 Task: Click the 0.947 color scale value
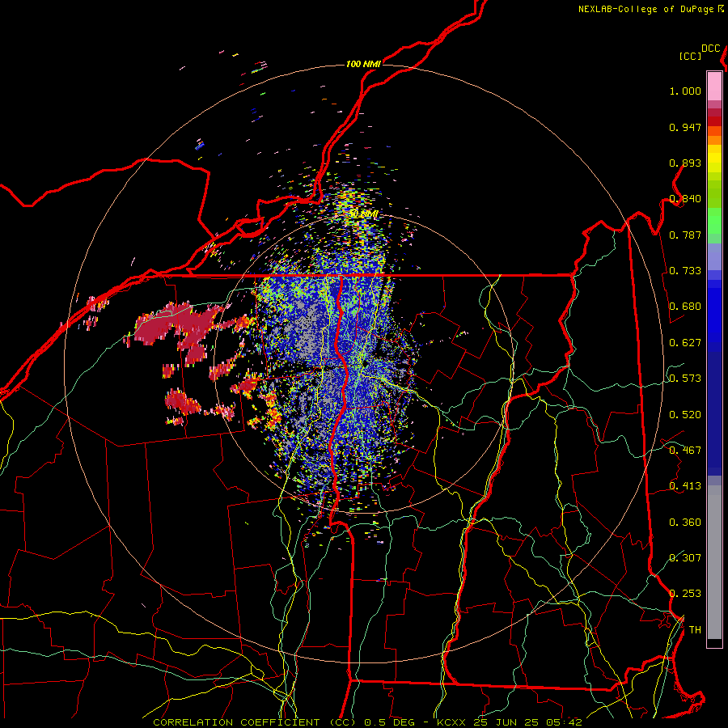[685, 127]
